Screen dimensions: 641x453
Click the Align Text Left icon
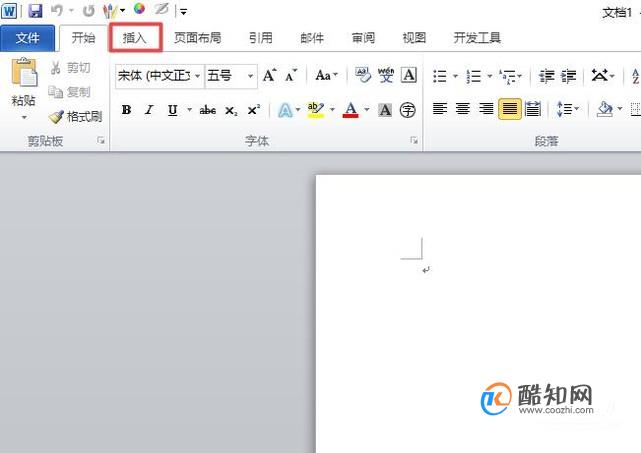tap(440, 109)
